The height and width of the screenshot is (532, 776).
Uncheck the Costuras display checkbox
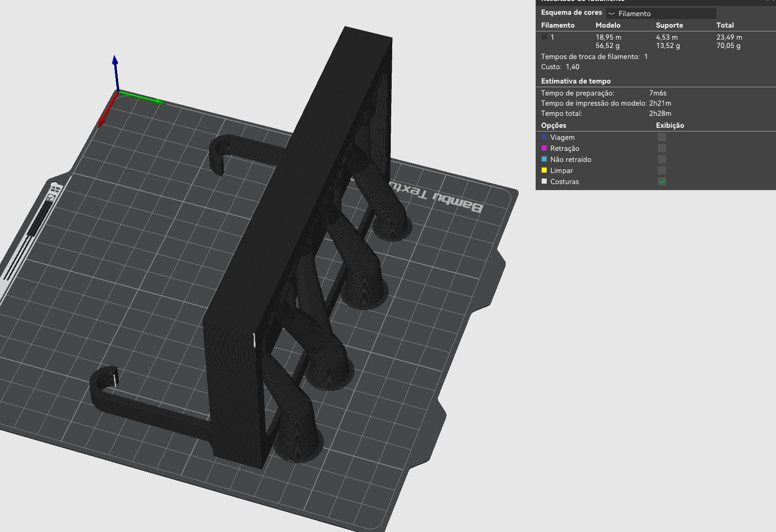pyautogui.click(x=662, y=181)
